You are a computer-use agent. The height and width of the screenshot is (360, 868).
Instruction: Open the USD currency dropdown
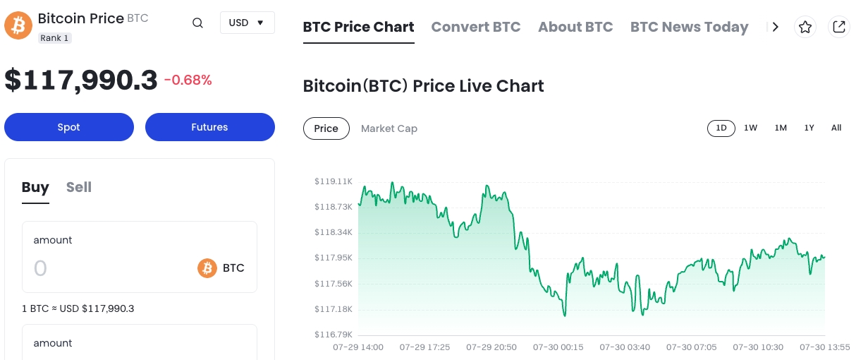coord(247,23)
